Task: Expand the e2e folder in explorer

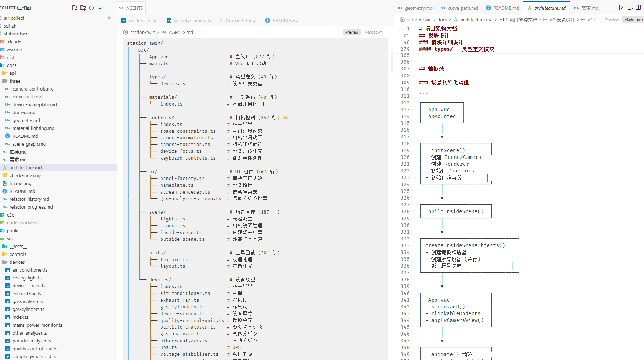Action: click(10, 215)
